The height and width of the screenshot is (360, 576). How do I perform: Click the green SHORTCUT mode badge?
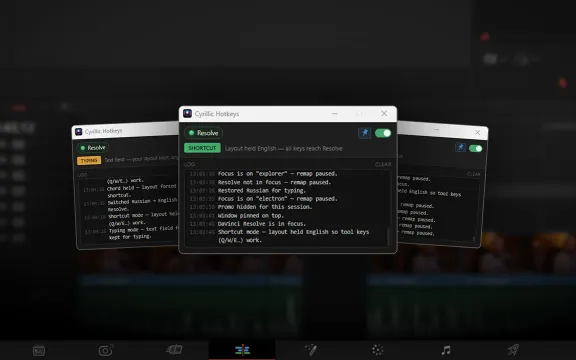202,148
